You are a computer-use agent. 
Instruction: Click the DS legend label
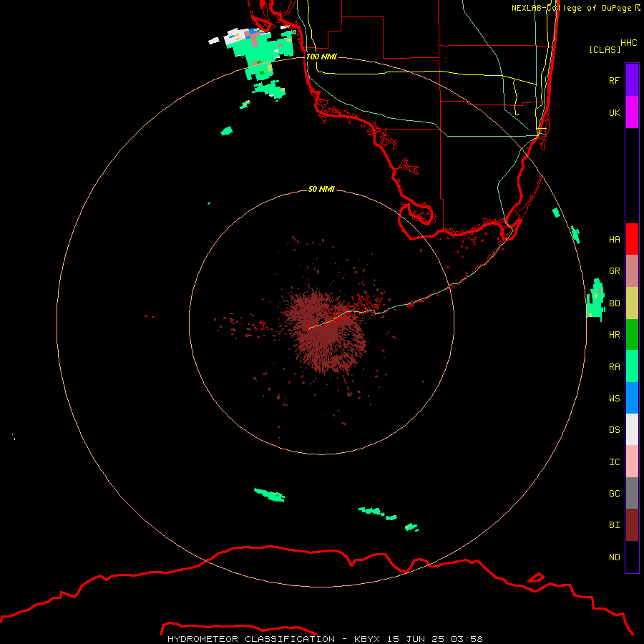pyautogui.click(x=614, y=430)
